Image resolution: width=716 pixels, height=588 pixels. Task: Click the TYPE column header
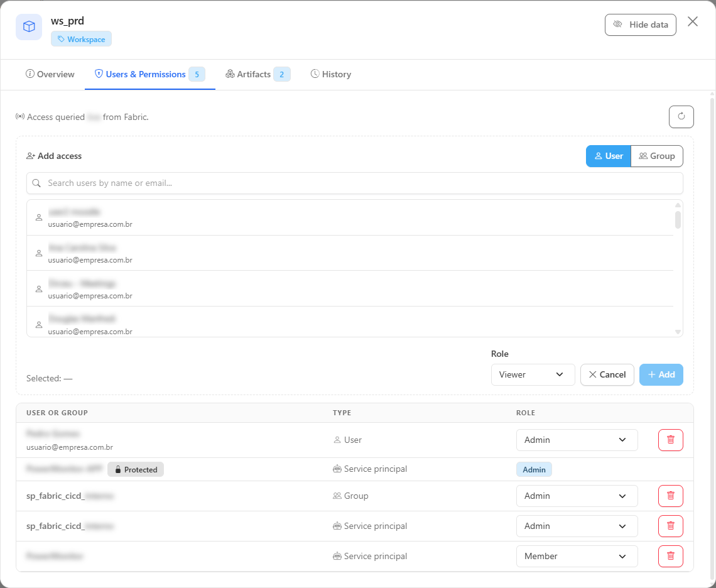(342, 413)
